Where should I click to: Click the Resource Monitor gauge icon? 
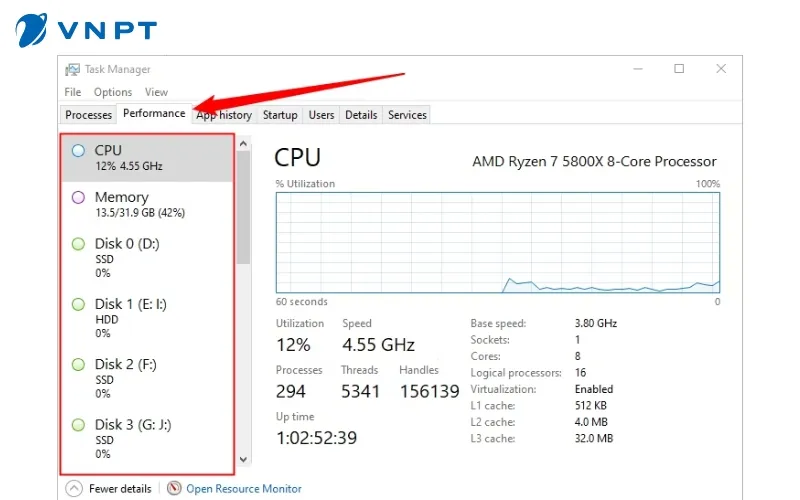[175, 489]
